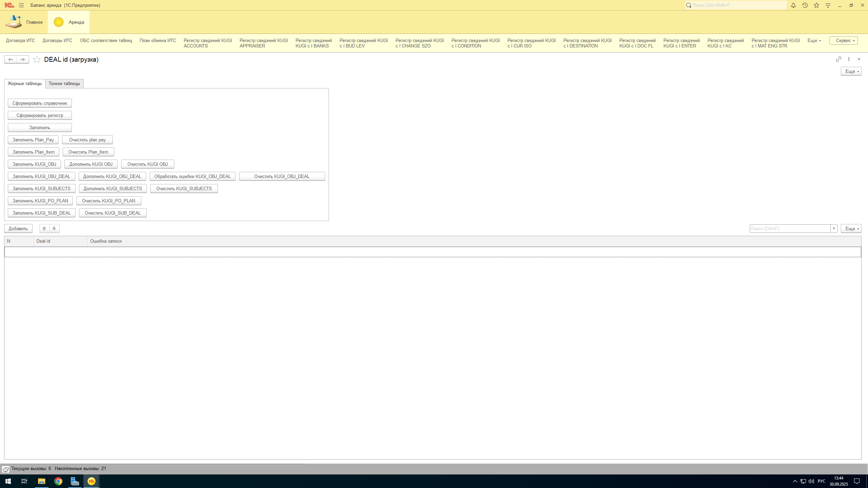The image size is (868, 488).
Task: Navigate forward with right arrow
Action: point(23,60)
